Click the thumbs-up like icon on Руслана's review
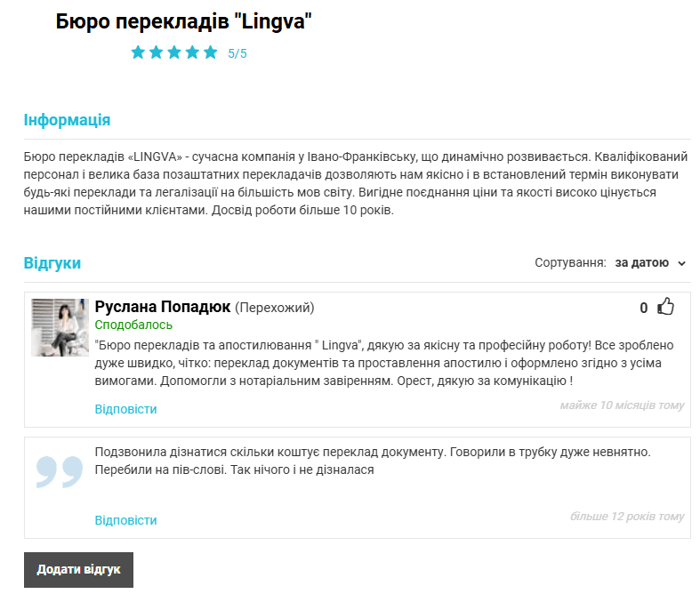 click(665, 307)
